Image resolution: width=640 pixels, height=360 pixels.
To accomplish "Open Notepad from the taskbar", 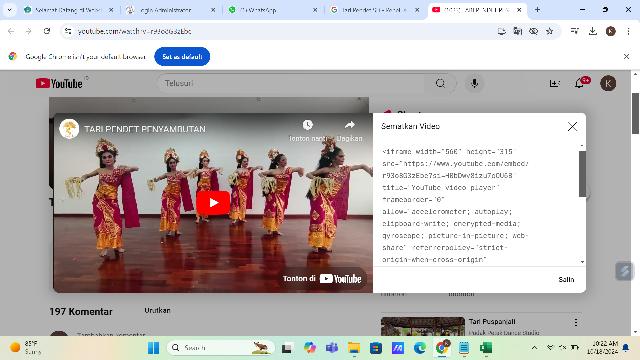I will [464, 348].
